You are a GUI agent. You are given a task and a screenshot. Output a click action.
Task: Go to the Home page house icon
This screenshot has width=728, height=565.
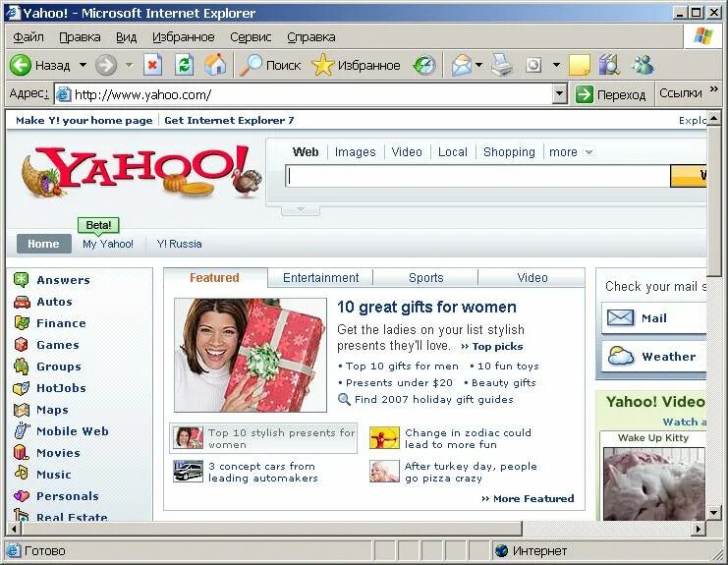tap(215, 65)
